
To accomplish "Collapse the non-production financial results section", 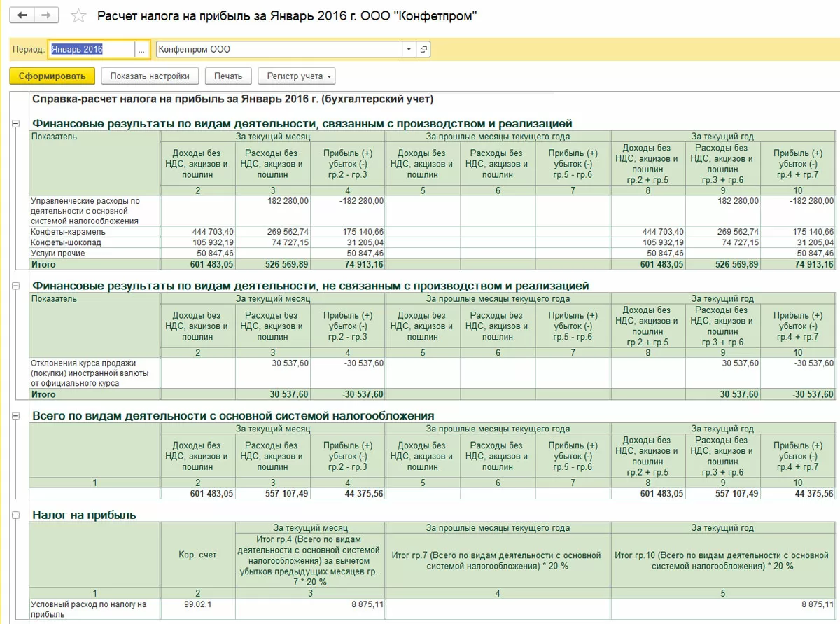I will [x=15, y=286].
